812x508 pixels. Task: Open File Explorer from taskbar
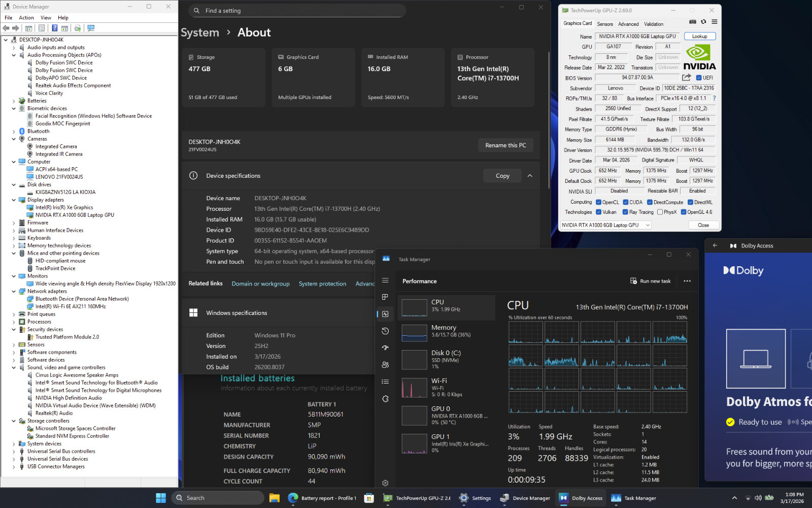[x=275, y=498]
